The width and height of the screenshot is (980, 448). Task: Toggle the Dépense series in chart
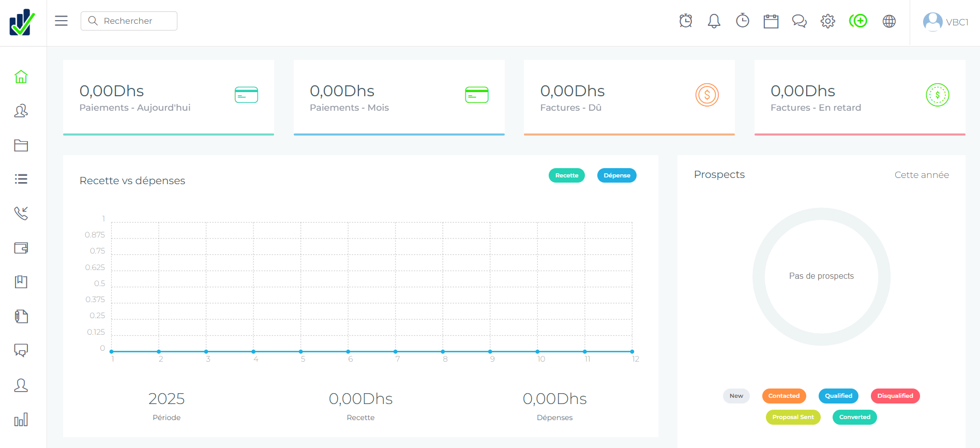pos(617,175)
